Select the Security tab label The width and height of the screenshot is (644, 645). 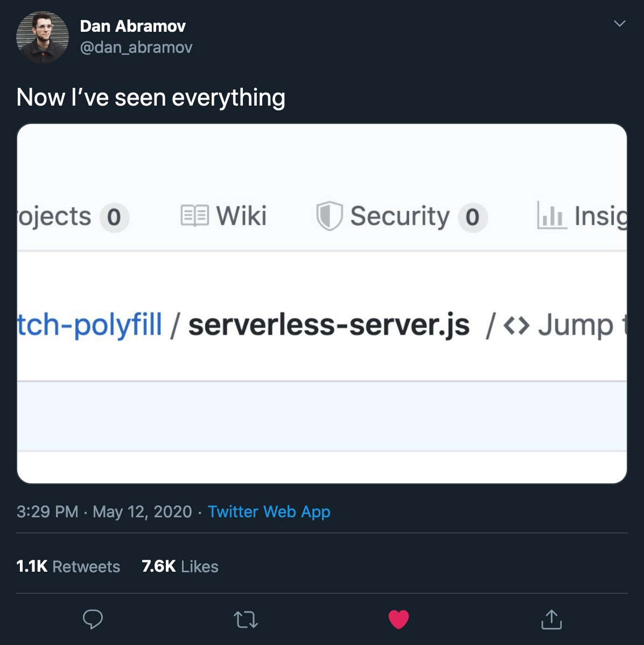pyautogui.click(x=400, y=216)
